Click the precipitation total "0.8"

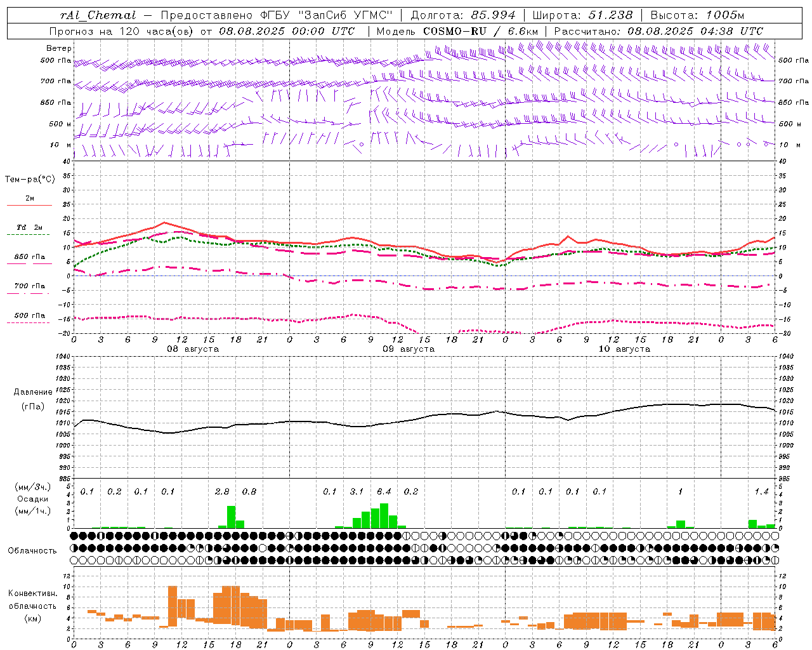(x=249, y=491)
